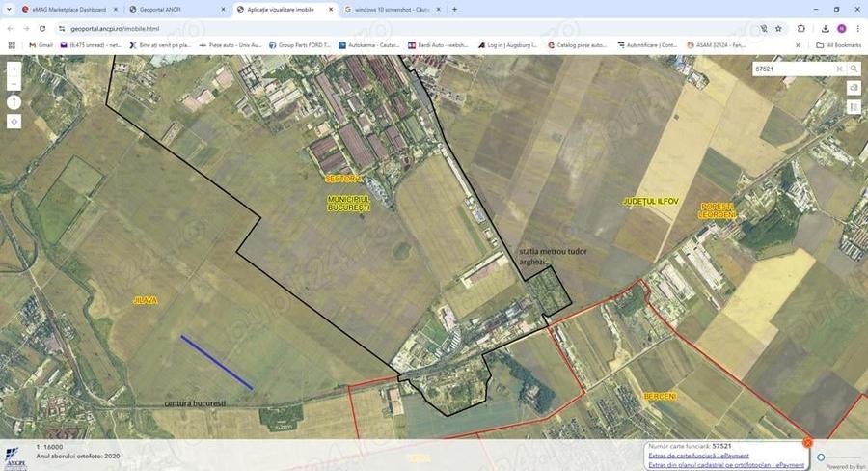Click the BERCENI map label
Viewport: 868px width, 471px height.
[660, 396]
